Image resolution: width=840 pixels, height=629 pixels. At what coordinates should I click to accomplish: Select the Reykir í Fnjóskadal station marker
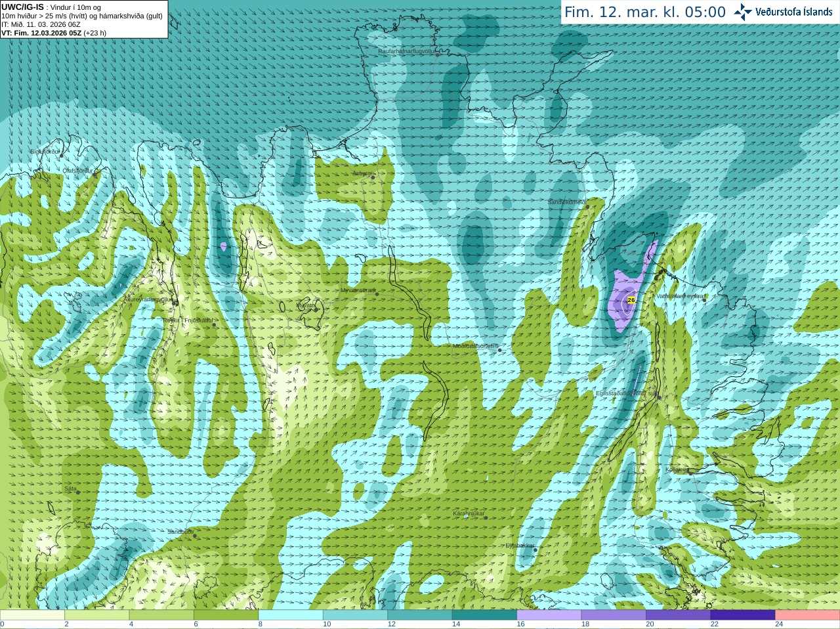click(214, 324)
